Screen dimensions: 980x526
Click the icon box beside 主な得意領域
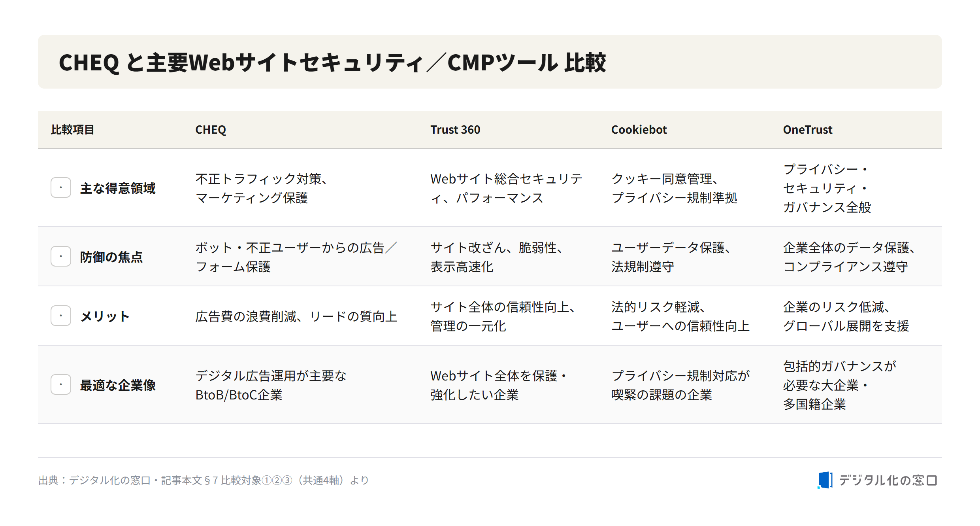coord(61,187)
